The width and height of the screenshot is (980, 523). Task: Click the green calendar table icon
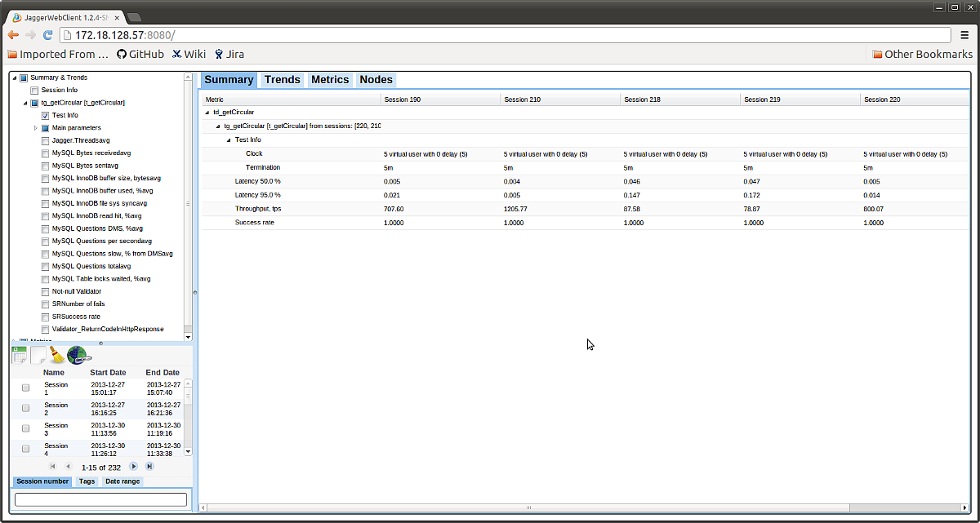[20, 354]
